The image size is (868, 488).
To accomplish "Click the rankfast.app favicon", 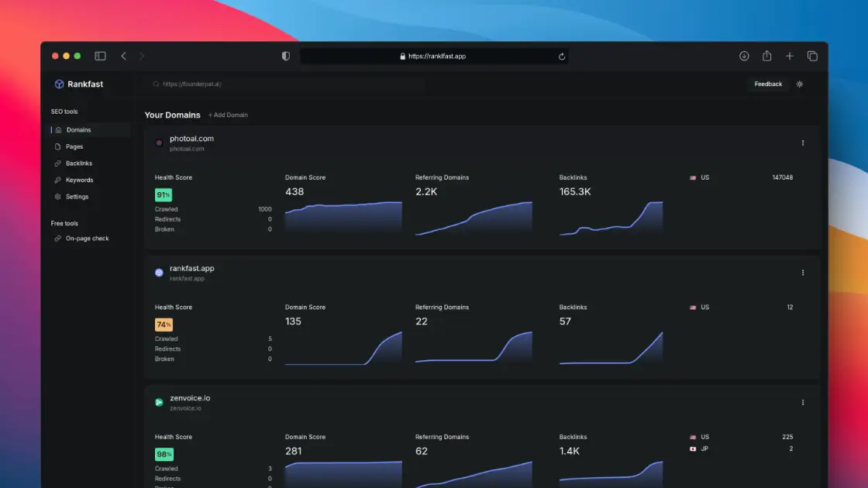I will coord(159,273).
